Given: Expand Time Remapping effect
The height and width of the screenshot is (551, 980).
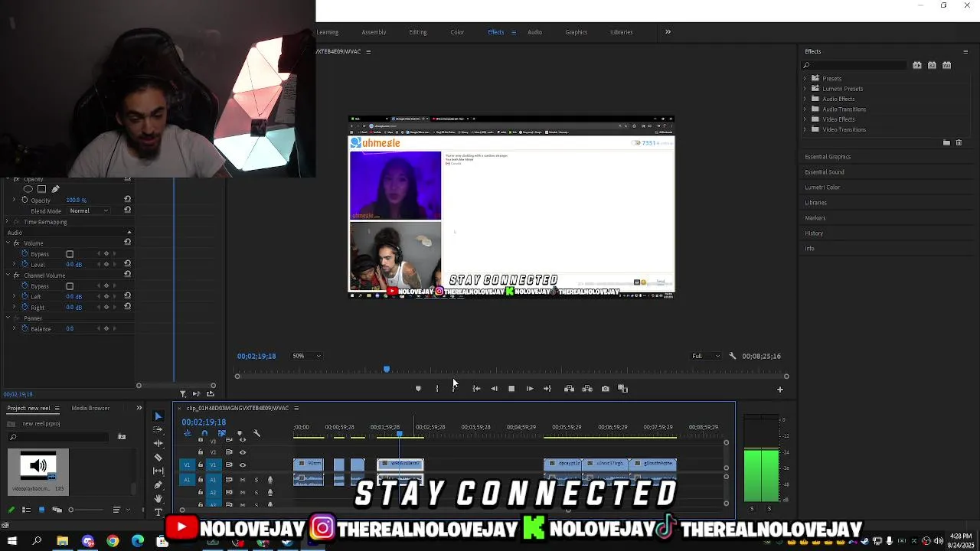Looking at the screenshot, I should click(8, 222).
